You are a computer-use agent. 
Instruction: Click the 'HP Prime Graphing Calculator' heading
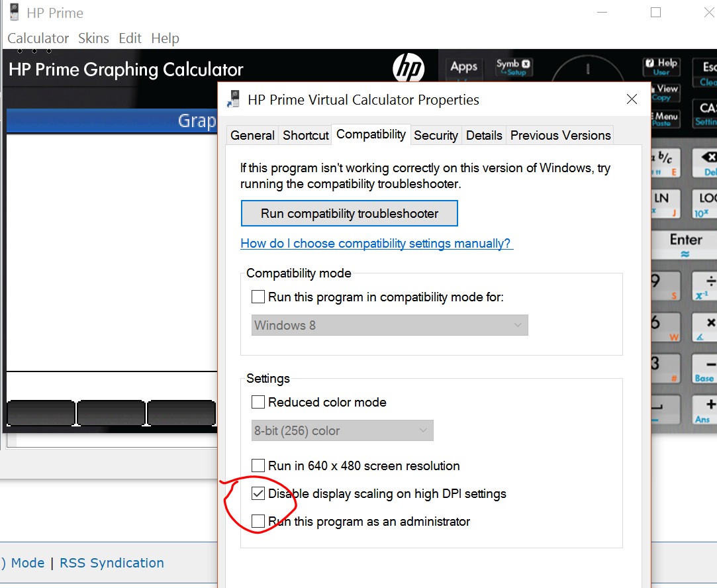[x=126, y=70]
